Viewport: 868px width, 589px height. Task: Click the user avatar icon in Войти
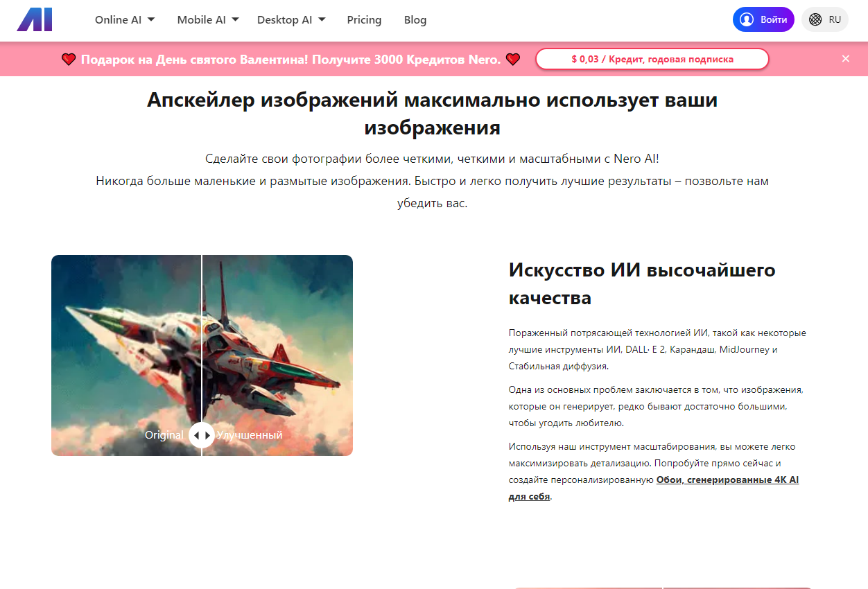coord(747,19)
